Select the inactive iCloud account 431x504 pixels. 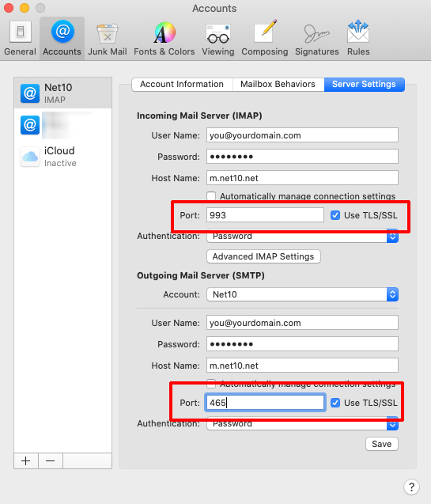63,157
